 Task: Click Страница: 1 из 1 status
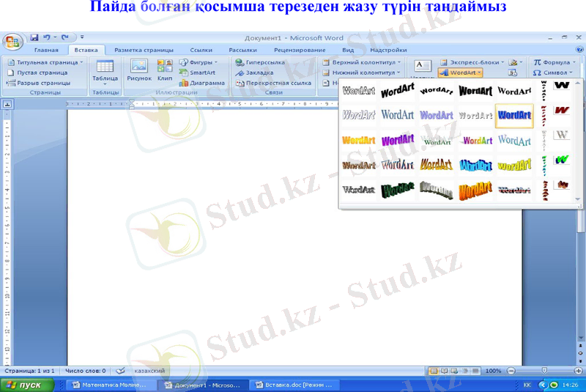tap(29, 371)
